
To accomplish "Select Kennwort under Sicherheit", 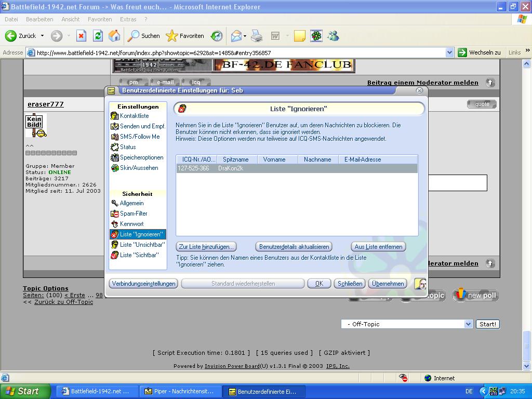I will tap(127, 224).
